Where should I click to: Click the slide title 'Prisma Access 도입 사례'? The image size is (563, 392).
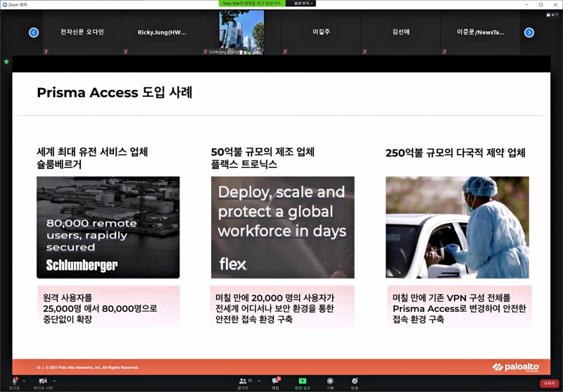pos(115,93)
